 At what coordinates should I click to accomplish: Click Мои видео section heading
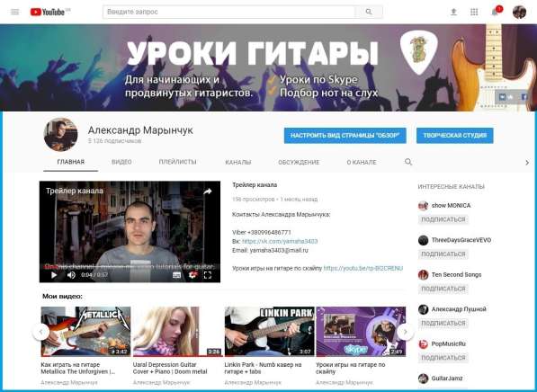tap(62, 296)
